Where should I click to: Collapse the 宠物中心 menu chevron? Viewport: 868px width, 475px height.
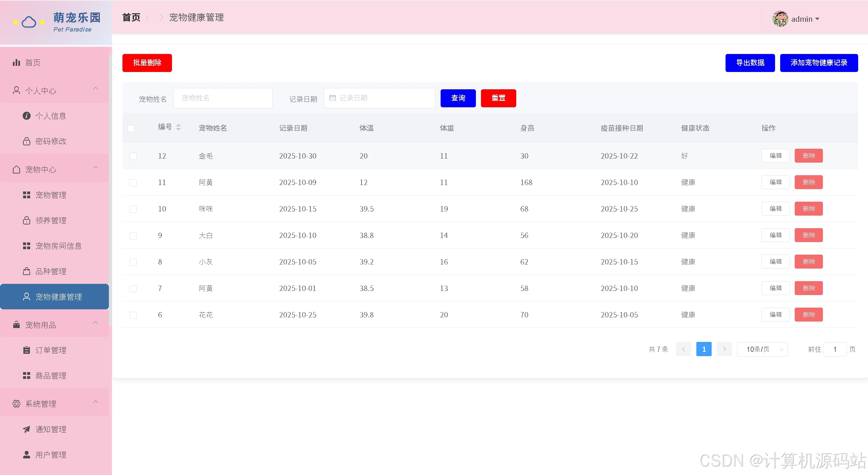(x=96, y=167)
